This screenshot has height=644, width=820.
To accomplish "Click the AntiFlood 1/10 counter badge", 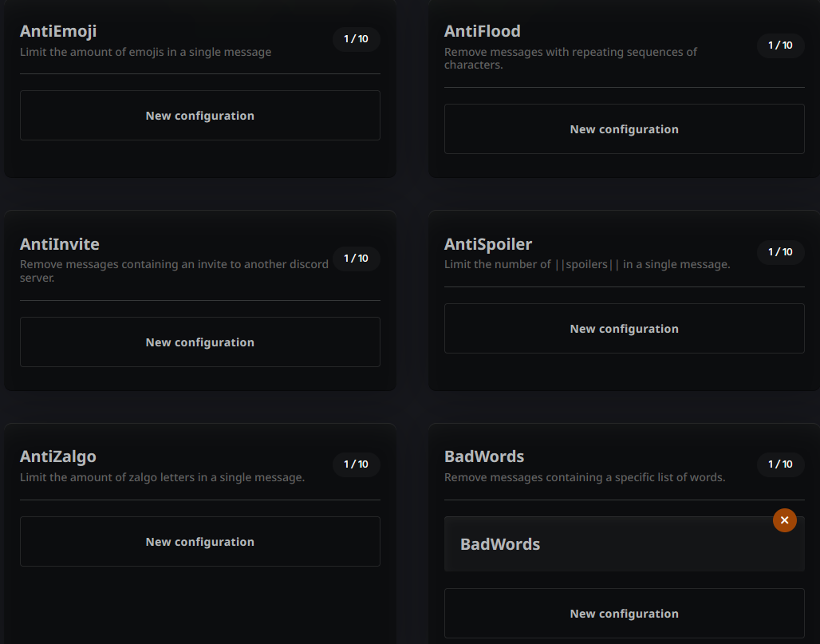I will tap(780, 45).
